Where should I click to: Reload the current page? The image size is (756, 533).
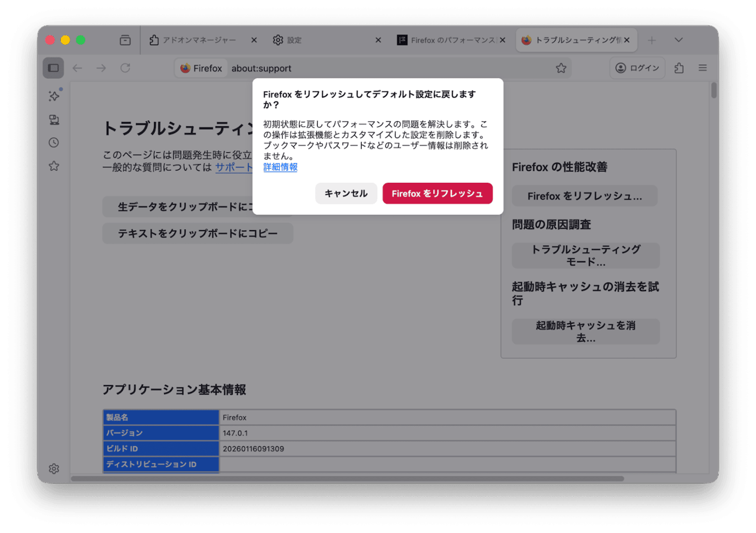coord(125,68)
